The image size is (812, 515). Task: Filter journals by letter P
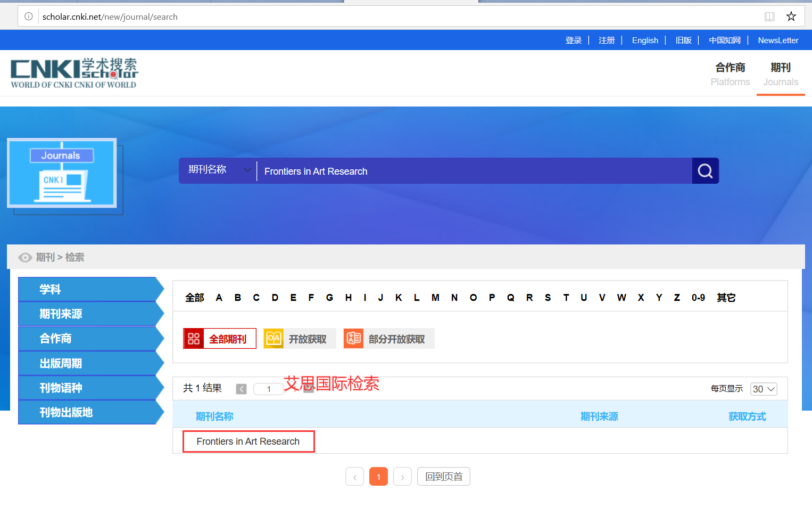492,298
